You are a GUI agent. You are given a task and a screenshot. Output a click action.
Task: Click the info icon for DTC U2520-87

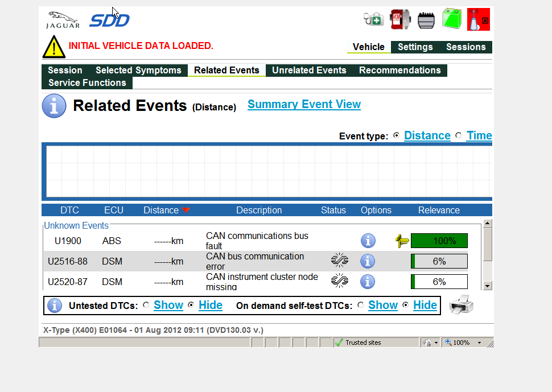(x=368, y=282)
